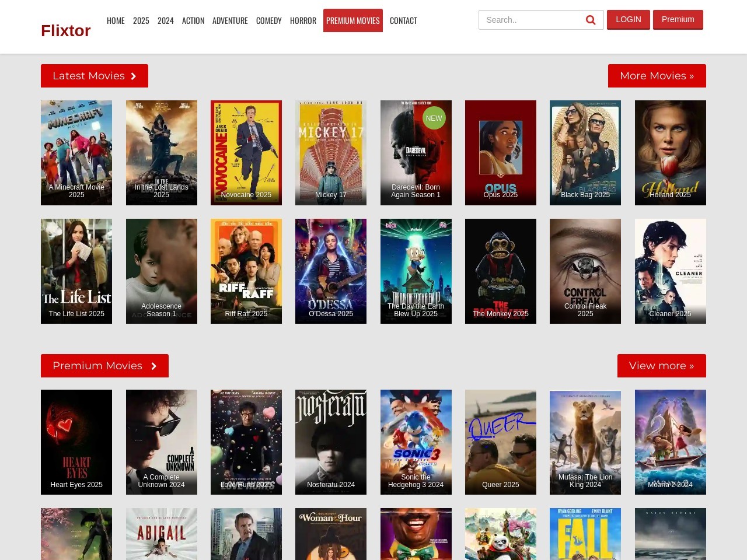Open Sonic the Hedgehog 3 2024 poster
747x560 pixels.
[416, 442]
